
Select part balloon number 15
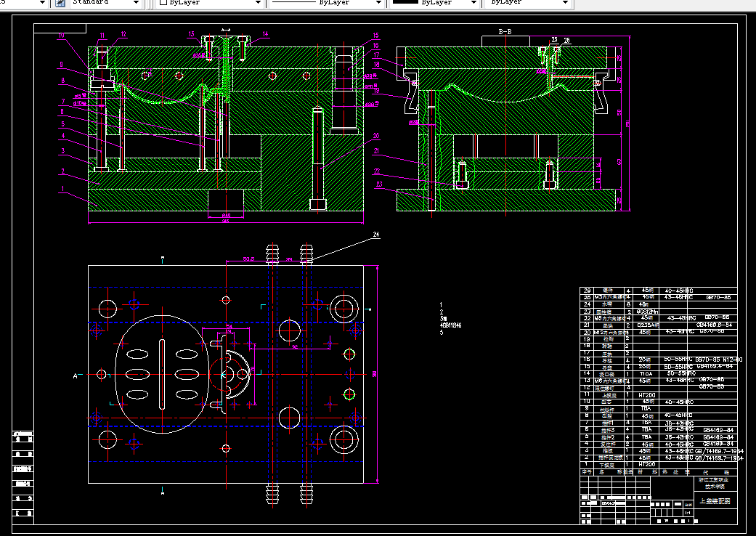click(376, 35)
